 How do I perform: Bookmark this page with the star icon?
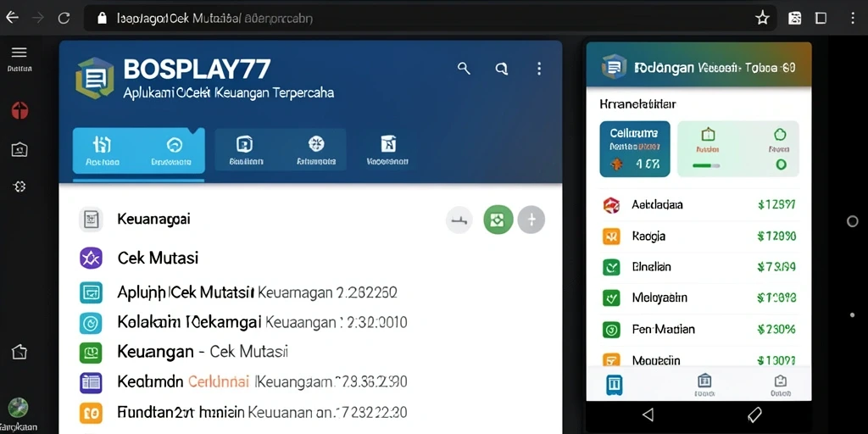click(762, 19)
